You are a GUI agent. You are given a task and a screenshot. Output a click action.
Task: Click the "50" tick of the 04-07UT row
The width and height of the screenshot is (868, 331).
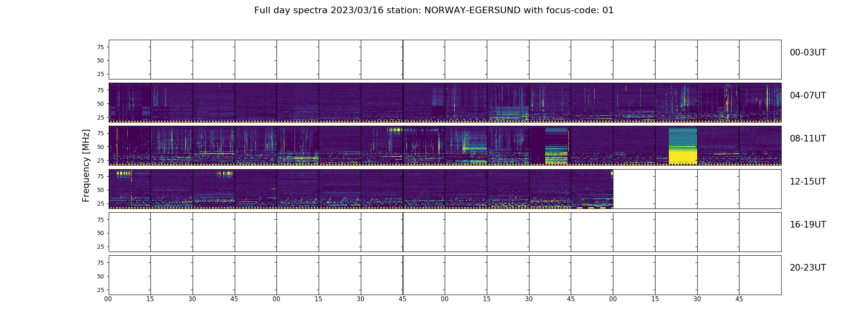tap(100, 104)
